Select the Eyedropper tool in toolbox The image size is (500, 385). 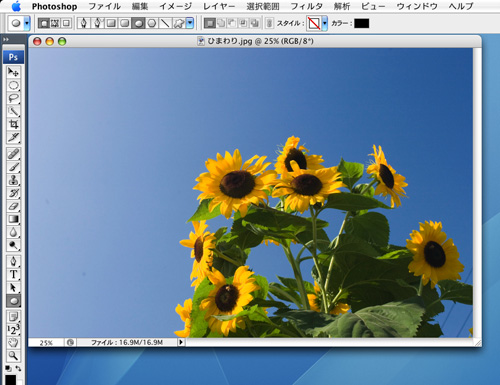click(13, 137)
